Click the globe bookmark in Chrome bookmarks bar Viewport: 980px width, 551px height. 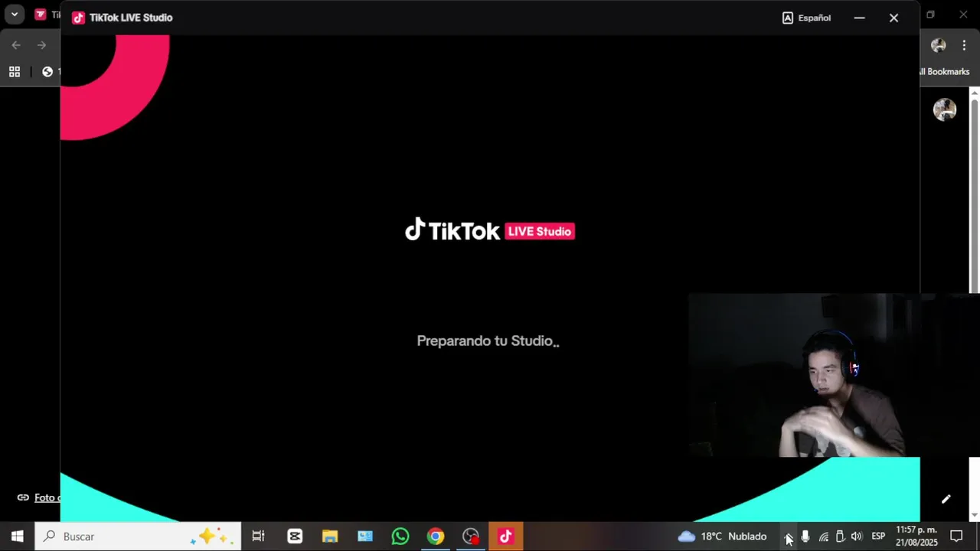(47, 72)
